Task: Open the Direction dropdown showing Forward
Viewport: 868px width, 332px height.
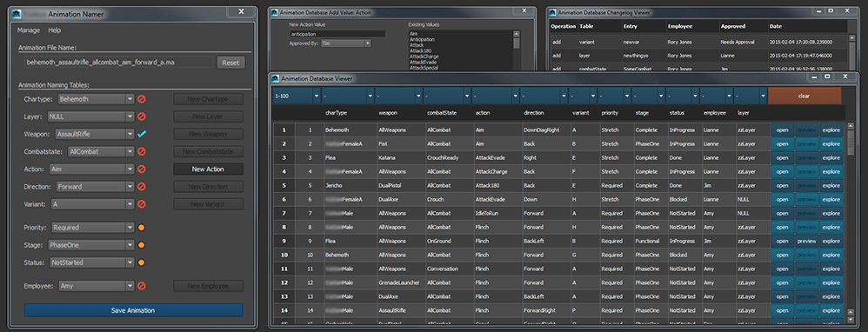Action: (x=95, y=187)
